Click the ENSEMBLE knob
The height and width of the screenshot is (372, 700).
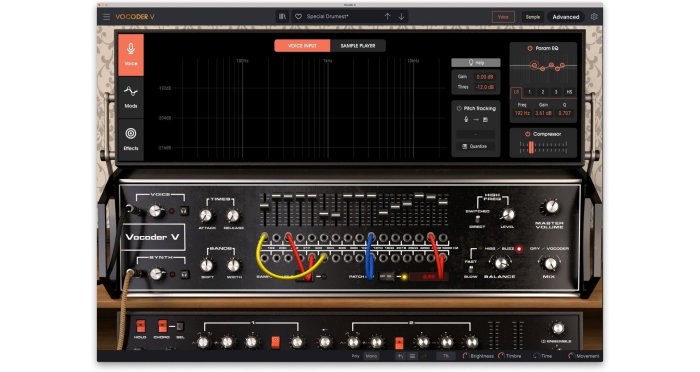click(558, 328)
